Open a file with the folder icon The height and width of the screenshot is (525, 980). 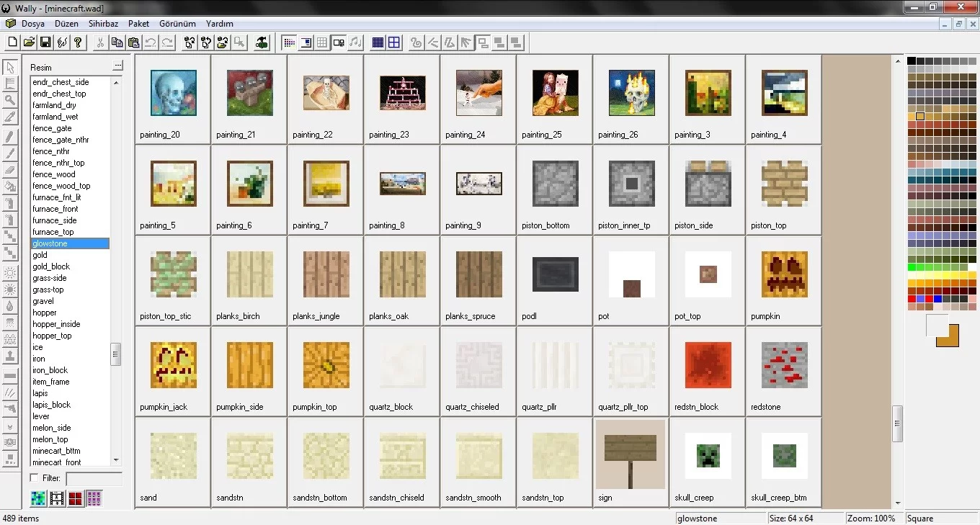pos(29,42)
